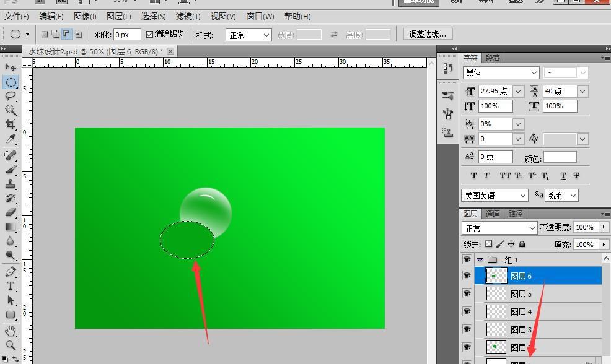
Task: Open the Clone Source panel icon
Action: tap(448, 132)
